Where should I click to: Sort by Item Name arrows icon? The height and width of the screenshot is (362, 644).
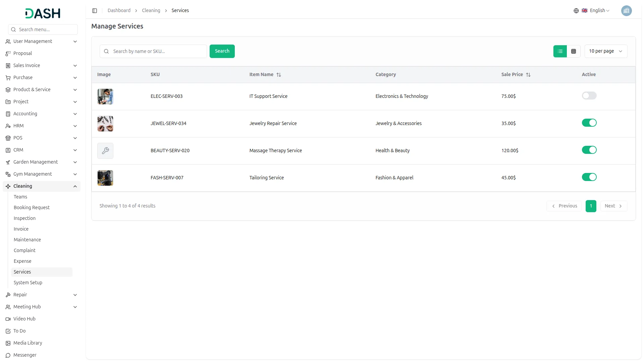[279, 75]
